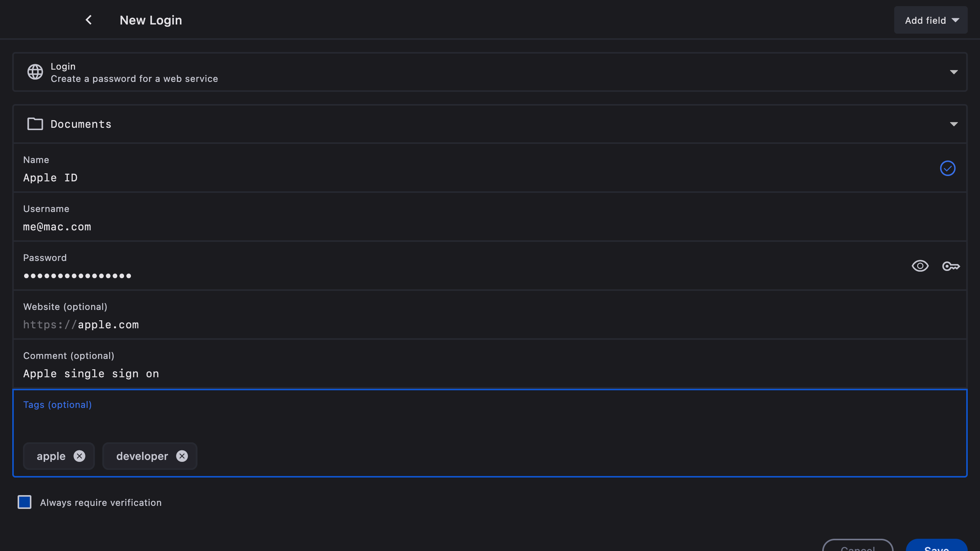Toggle the Always require verification checkbox
The image size is (980, 551).
(x=24, y=502)
